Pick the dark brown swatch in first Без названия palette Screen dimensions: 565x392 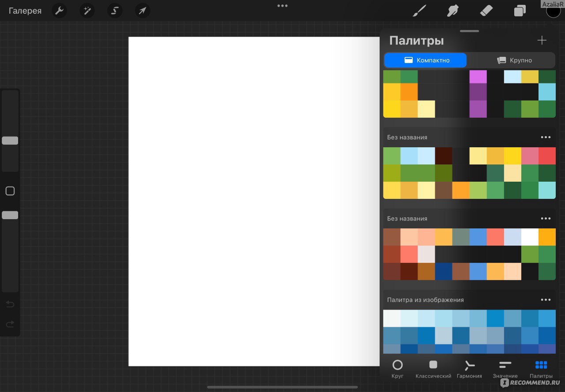point(444,156)
